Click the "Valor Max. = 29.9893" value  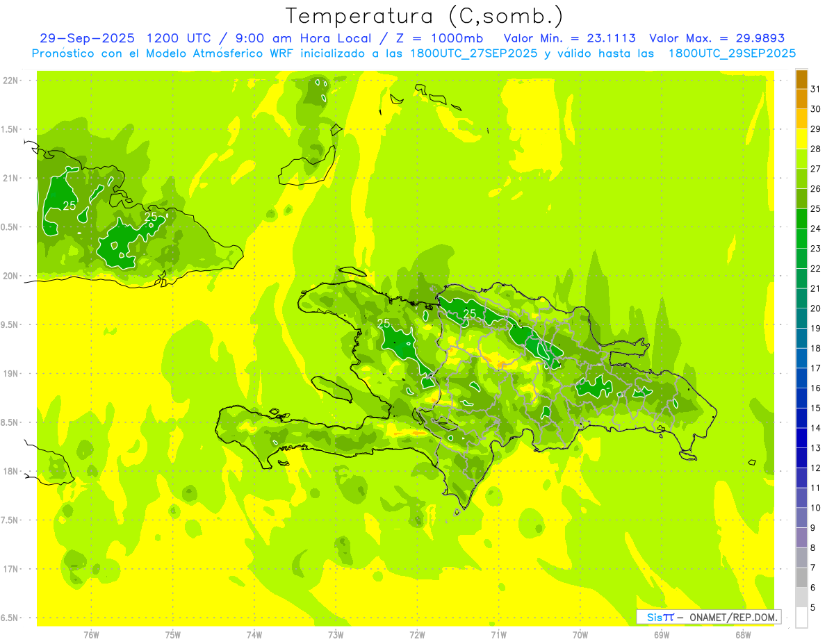tap(717, 38)
